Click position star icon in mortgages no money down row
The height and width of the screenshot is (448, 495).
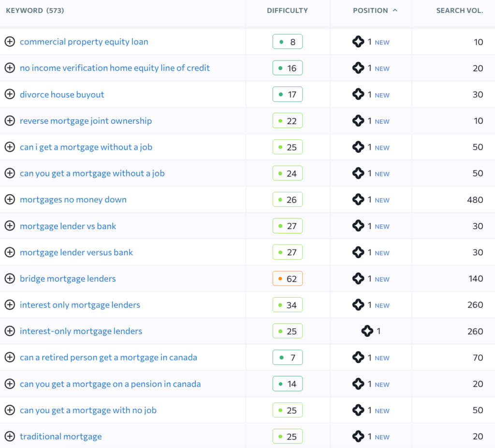(358, 200)
